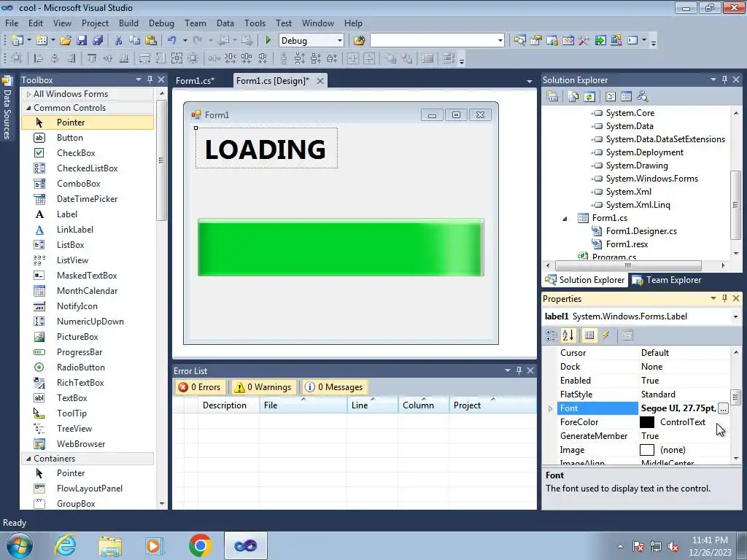The height and width of the screenshot is (560, 747).
Task: Click Refresh icon in Solution Explorer toolbar
Action: (589, 97)
